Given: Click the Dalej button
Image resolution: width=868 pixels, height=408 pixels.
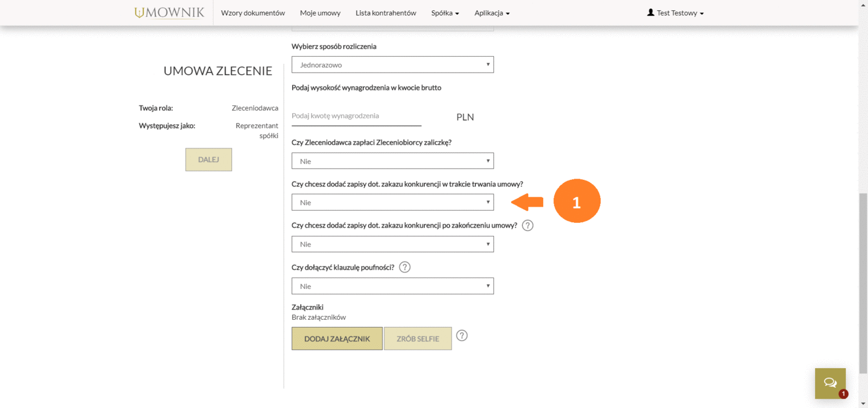Looking at the screenshot, I should tap(209, 160).
